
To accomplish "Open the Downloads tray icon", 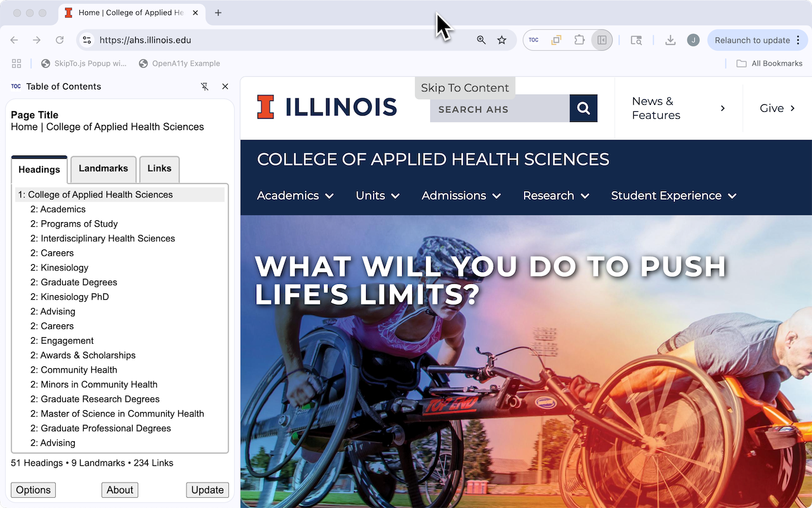I will click(x=670, y=40).
